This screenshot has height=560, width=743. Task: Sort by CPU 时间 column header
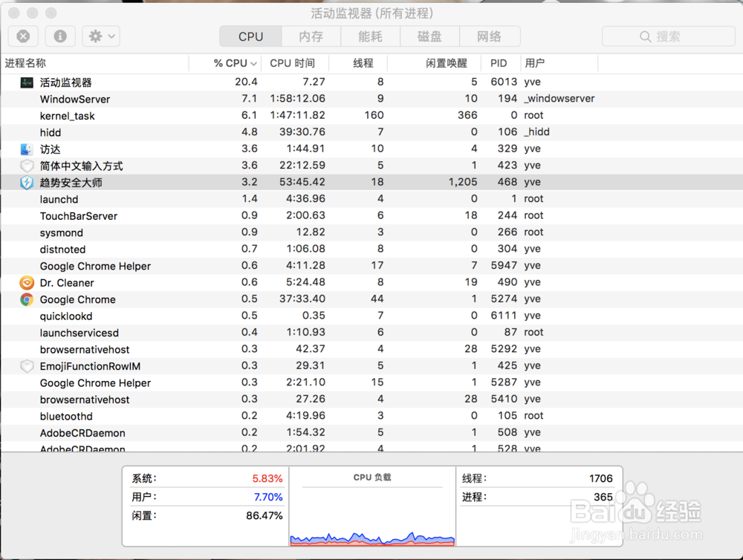coord(295,63)
